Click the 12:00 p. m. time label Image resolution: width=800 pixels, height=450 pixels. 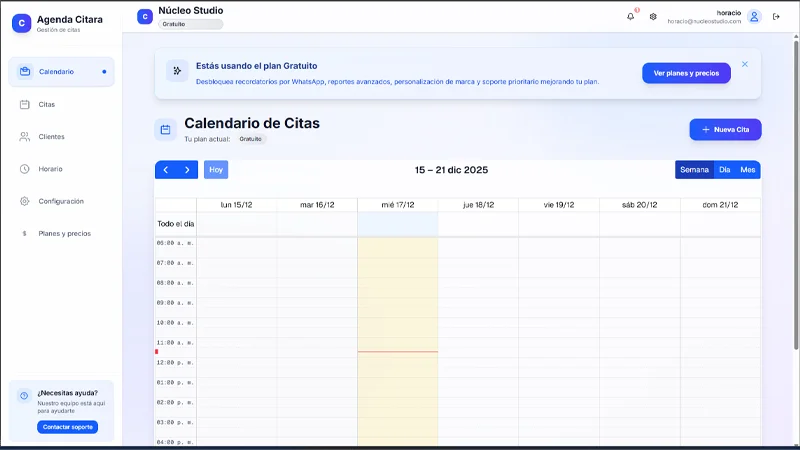pyautogui.click(x=175, y=363)
